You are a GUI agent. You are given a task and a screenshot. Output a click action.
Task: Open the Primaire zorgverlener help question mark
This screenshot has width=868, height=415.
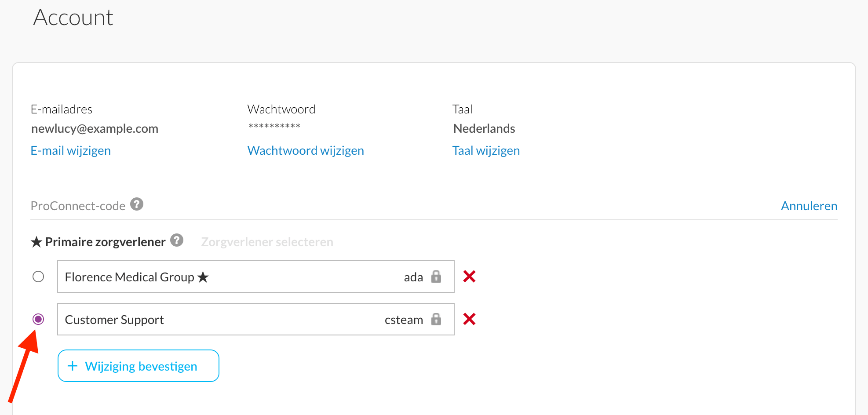[x=177, y=240]
